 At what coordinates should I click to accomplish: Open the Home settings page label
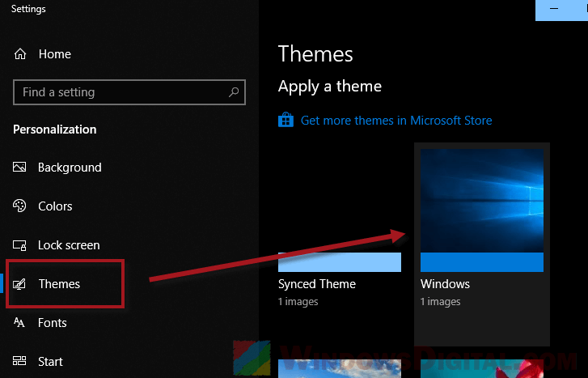(x=55, y=54)
